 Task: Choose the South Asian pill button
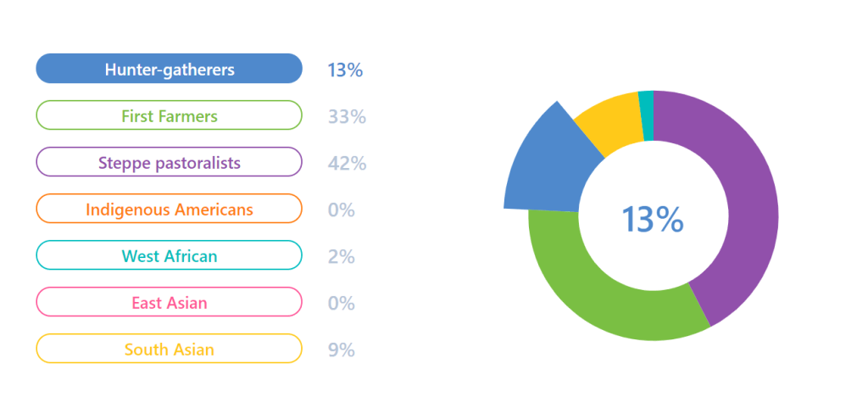tap(169, 349)
